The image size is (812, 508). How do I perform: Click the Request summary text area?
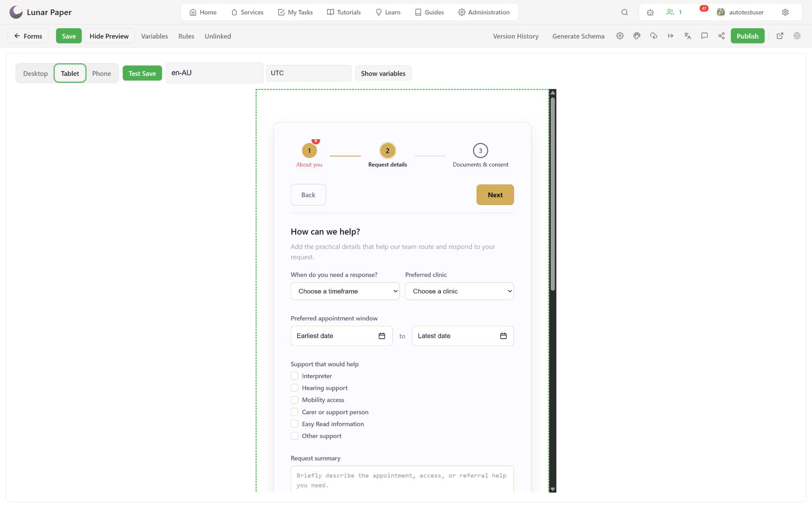pyautogui.click(x=402, y=479)
